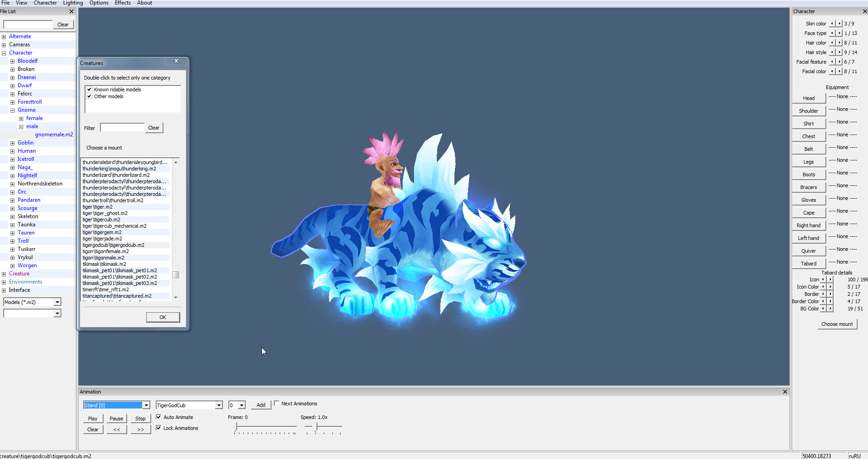Image resolution: width=868 pixels, height=459 pixels.
Task: Expand the Bloodelf tree node
Action: tap(13, 61)
